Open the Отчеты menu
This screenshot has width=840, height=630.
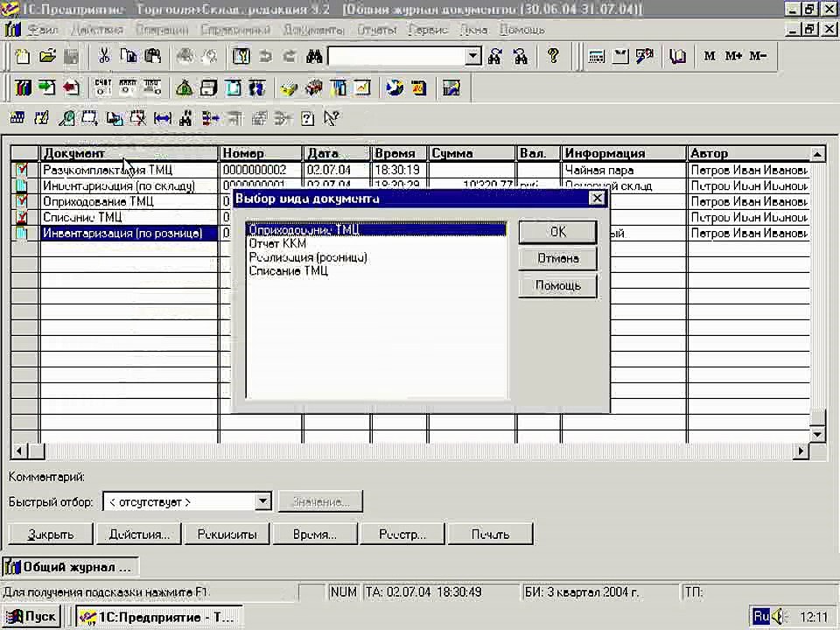(376, 30)
